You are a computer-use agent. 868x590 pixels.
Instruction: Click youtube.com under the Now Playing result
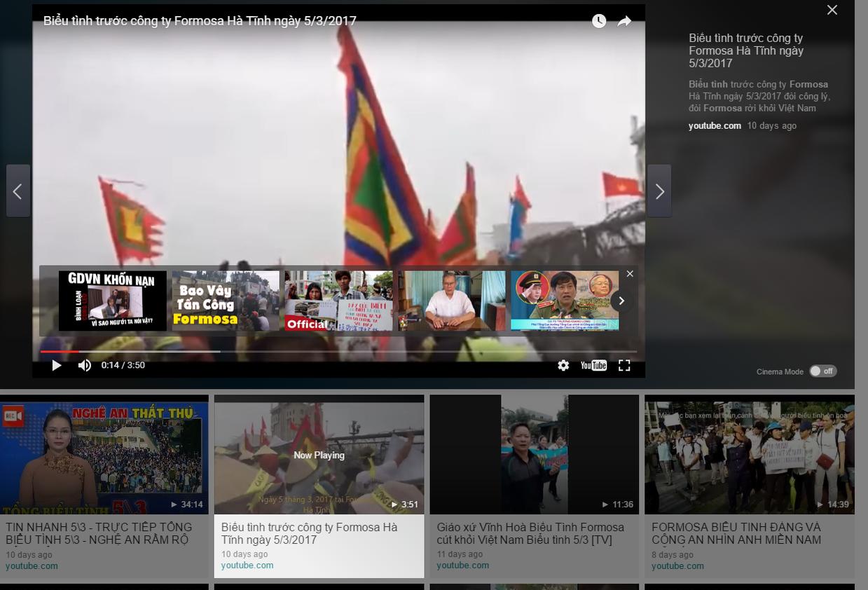click(247, 565)
